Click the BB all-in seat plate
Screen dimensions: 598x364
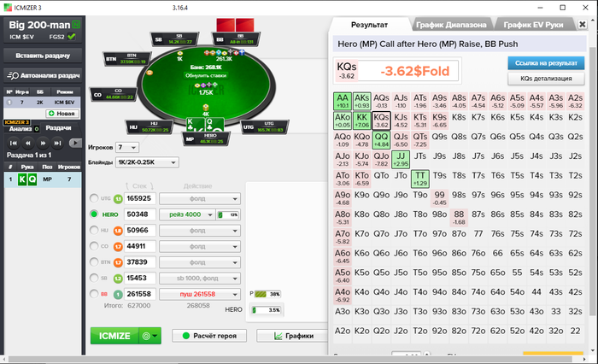tap(236, 39)
